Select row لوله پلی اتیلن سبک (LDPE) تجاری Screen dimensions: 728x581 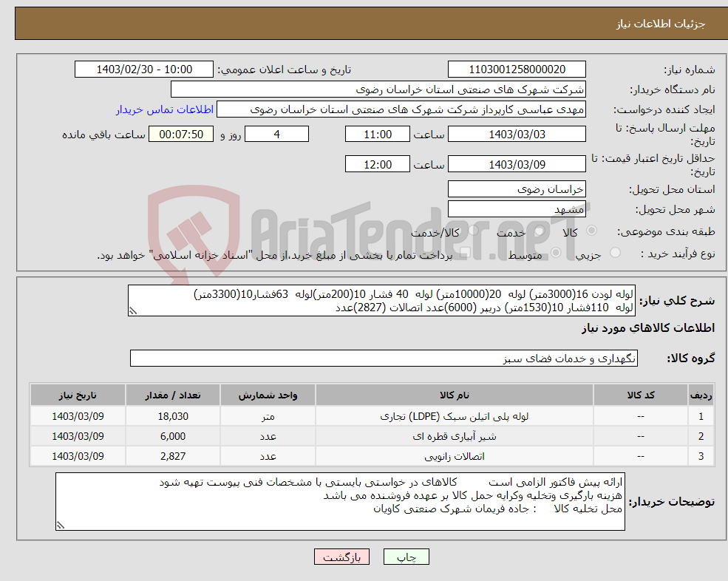pos(372,416)
